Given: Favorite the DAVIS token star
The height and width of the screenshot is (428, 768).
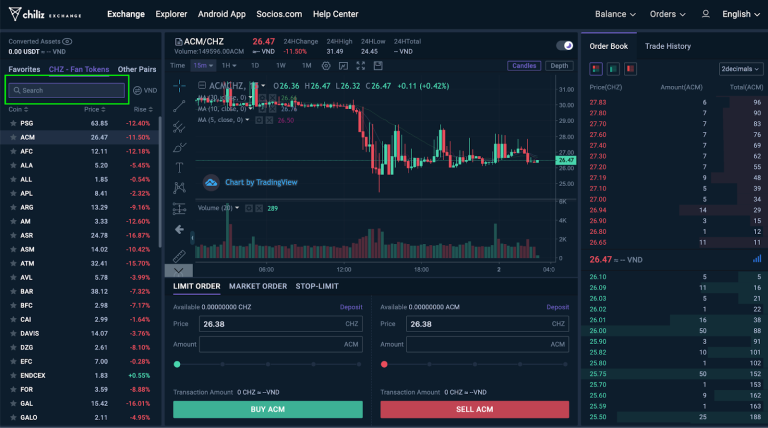Looking at the screenshot, I should pos(13,333).
